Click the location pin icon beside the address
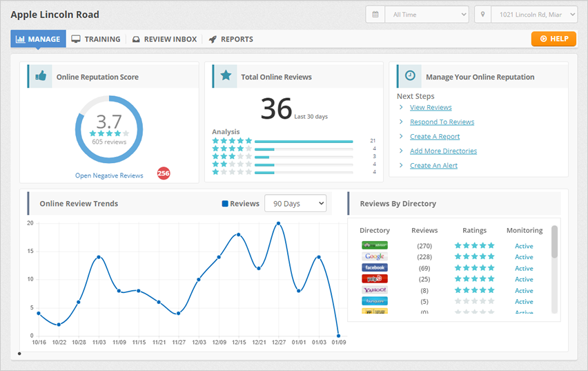The image size is (588, 371). pyautogui.click(x=482, y=15)
